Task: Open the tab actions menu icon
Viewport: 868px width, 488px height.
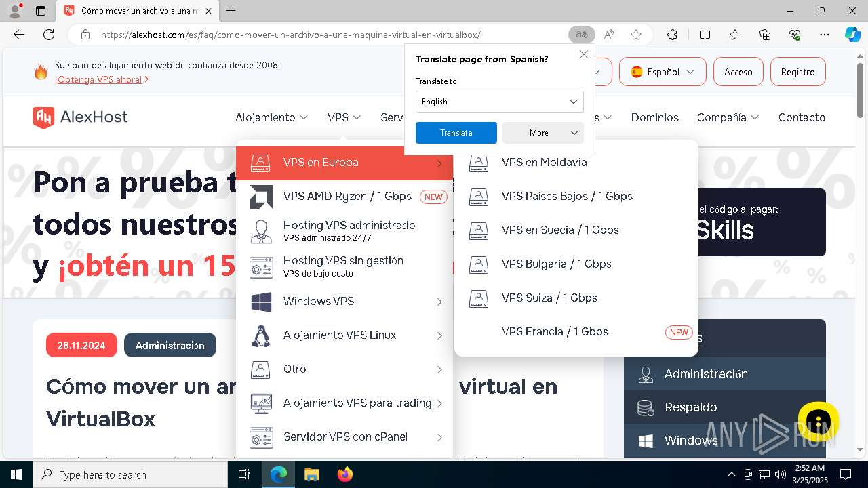Action: [x=41, y=11]
